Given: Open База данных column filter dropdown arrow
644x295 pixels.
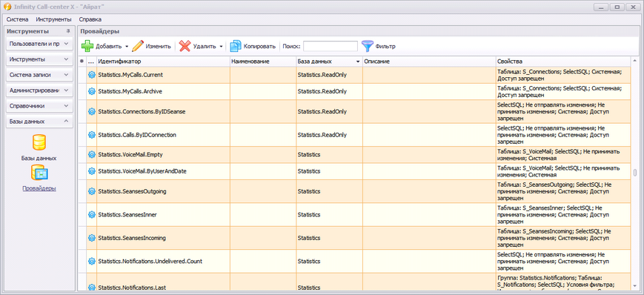Looking at the screenshot, I should click(358, 62).
